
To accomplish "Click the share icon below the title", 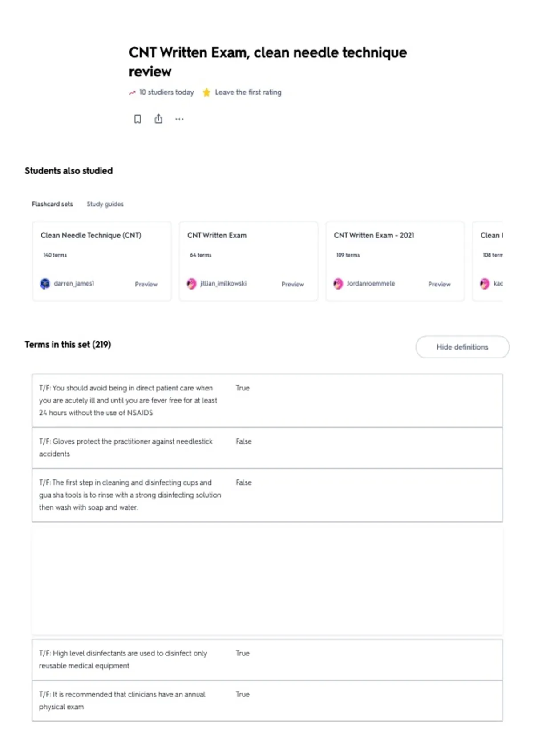I will [158, 119].
